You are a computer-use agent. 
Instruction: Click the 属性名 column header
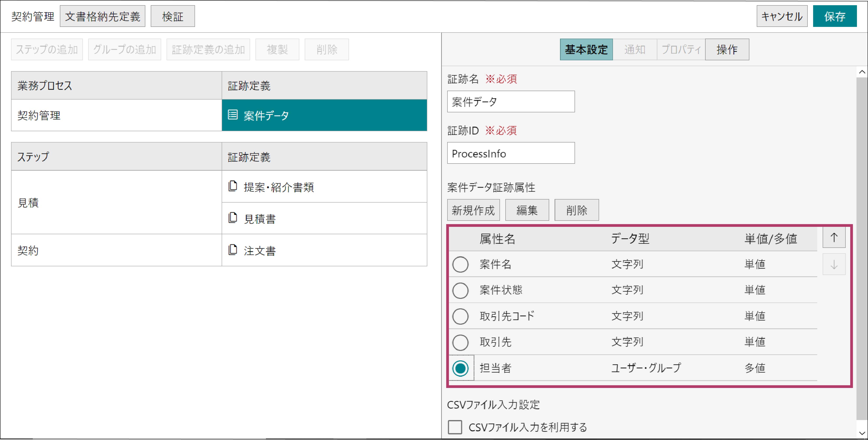497,239
